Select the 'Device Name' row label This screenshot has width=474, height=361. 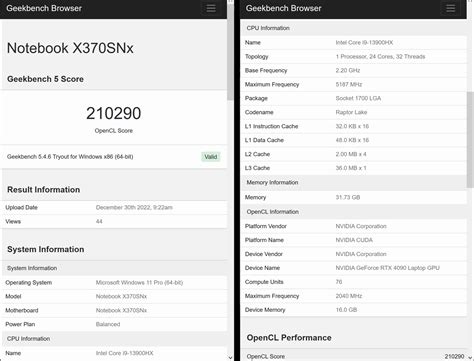pos(262,268)
